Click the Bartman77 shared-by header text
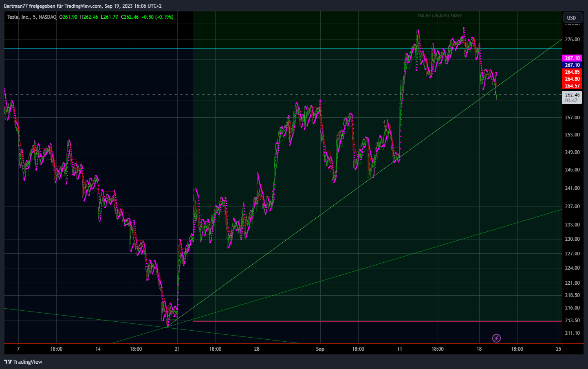 pyautogui.click(x=83, y=6)
